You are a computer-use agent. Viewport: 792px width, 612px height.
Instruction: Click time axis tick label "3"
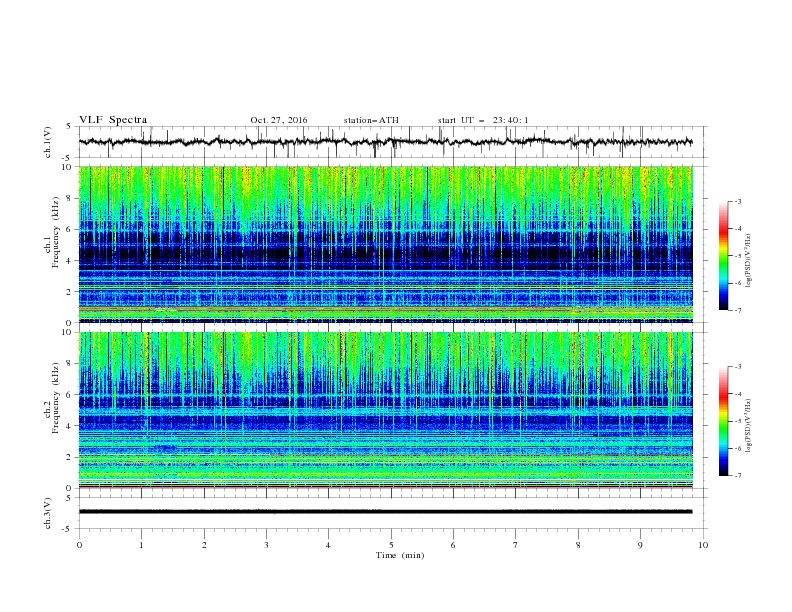click(266, 545)
